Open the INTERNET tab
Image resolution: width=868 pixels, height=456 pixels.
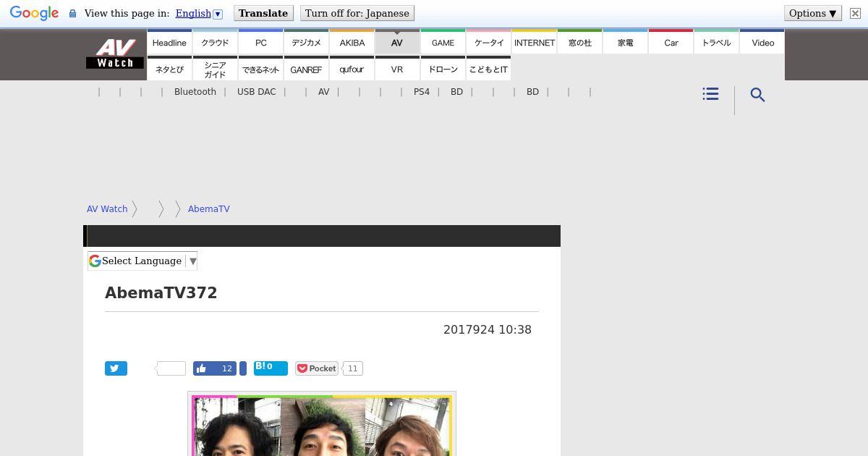point(535,43)
